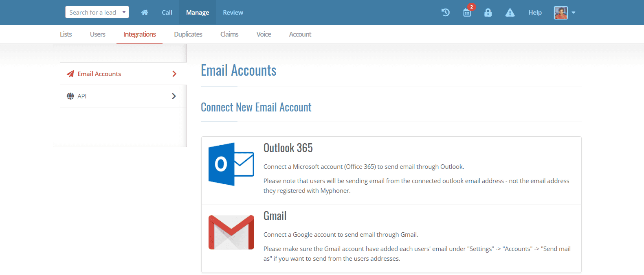Open the Voice tab

coord(264,34)
